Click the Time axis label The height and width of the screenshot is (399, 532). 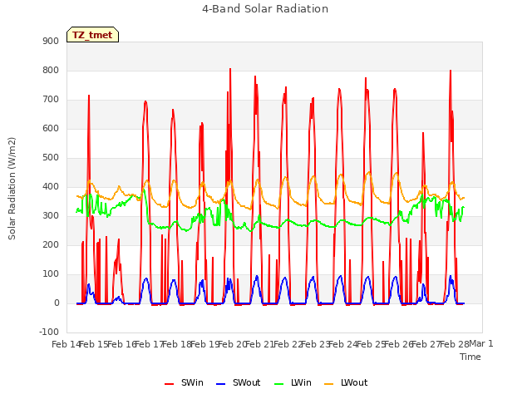pos(470,357)
